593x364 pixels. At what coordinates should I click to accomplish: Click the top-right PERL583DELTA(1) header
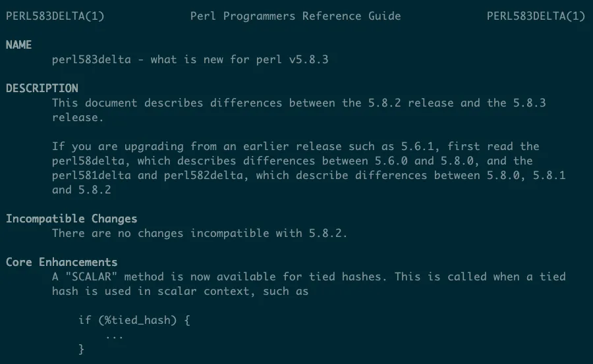536,16
